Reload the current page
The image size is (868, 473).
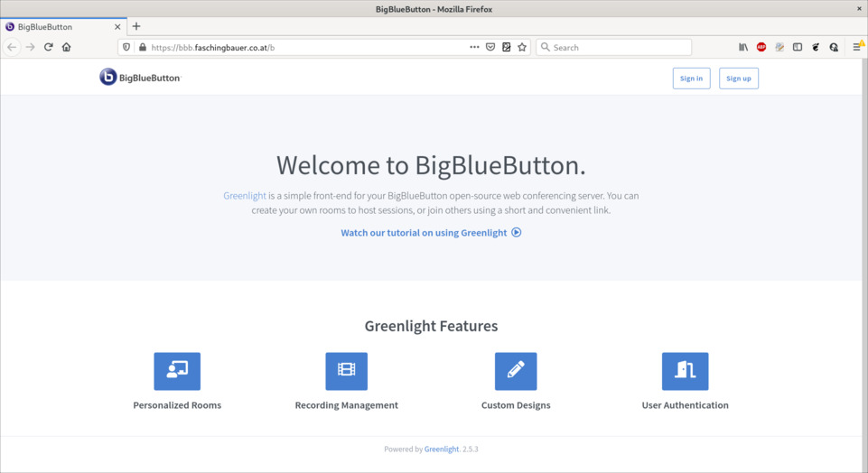49,47
